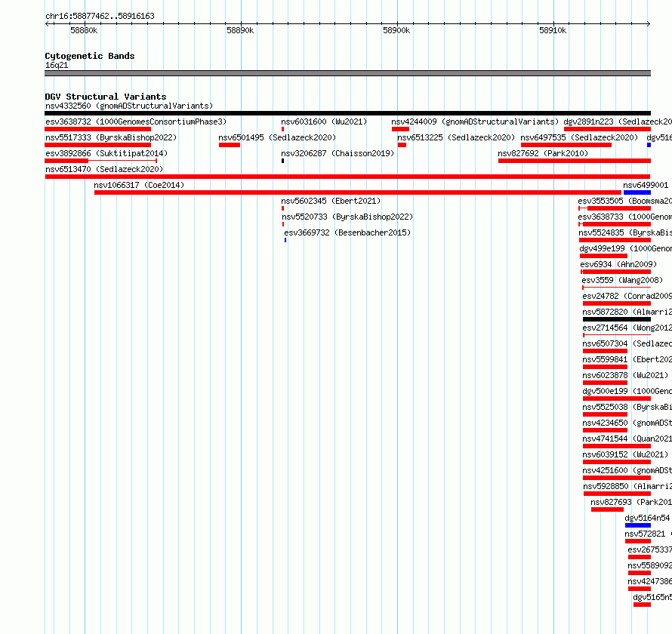Select nsv6501495 (Sedlazeck2020) label
Screen dimensions: 672x634
[277, 137]
